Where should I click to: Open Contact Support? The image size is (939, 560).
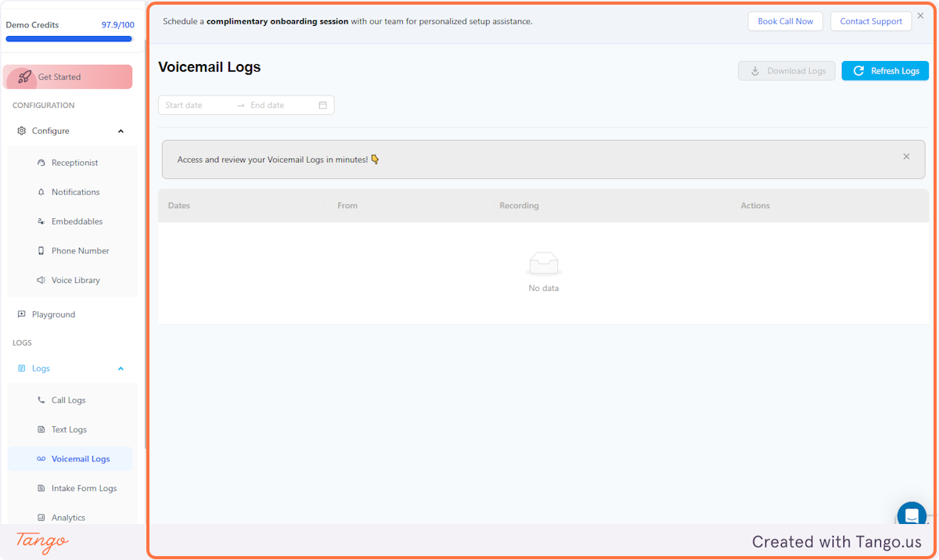pos(870,21)
